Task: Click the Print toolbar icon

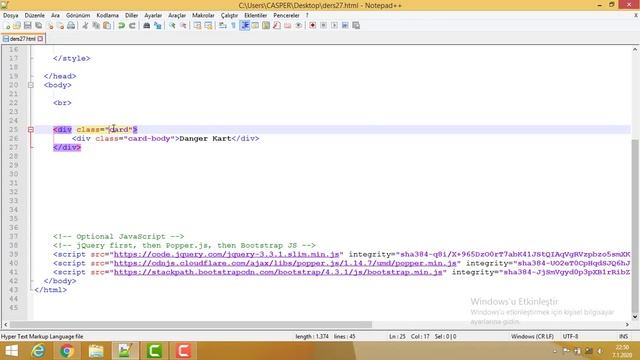Action: pyautogui.click(x=71, y=25)
